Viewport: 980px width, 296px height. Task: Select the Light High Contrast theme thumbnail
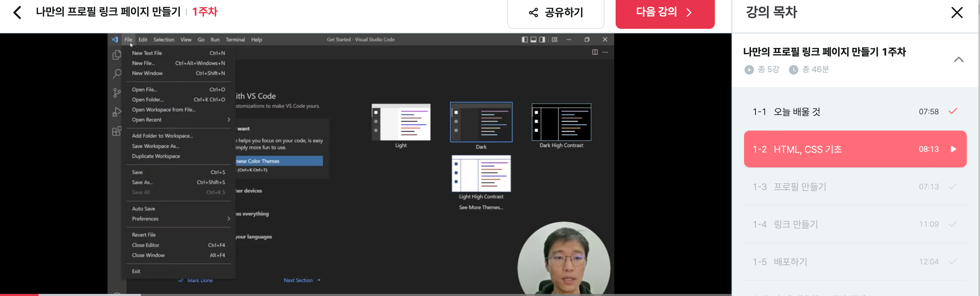(481, 173)
